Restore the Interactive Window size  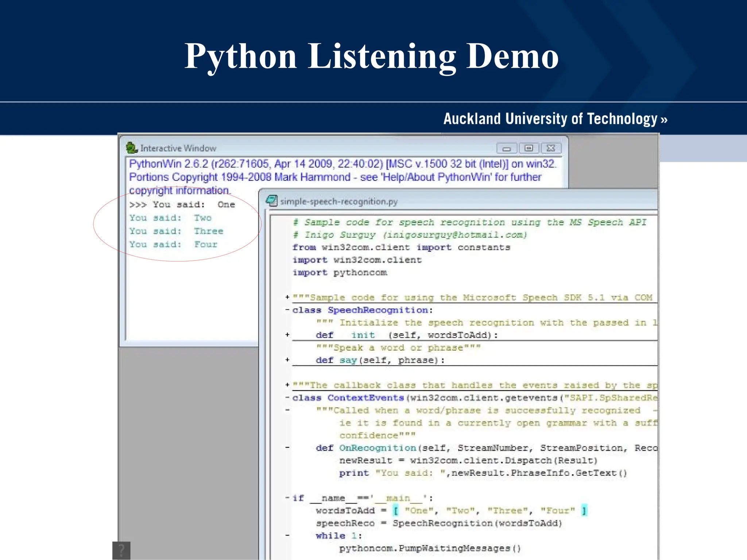coord(529,148)
